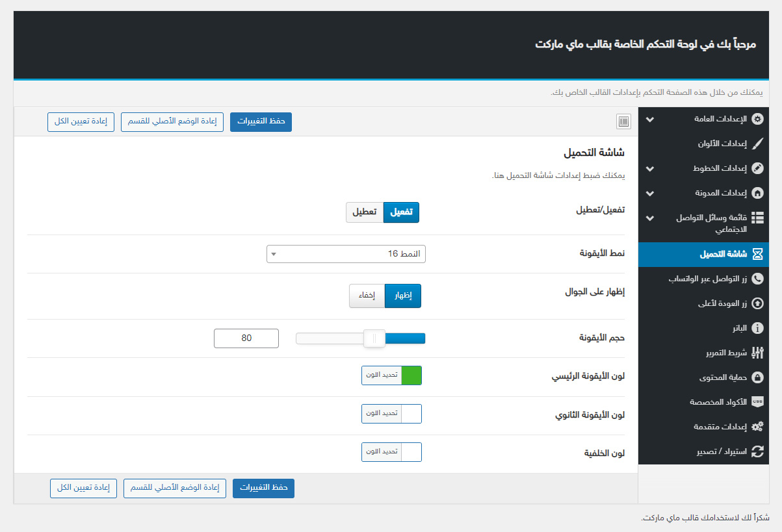This screenshot has height=532, width=782.
Task: Open the icon style dropdown showing النمط 16
Action: coord(346,254)
